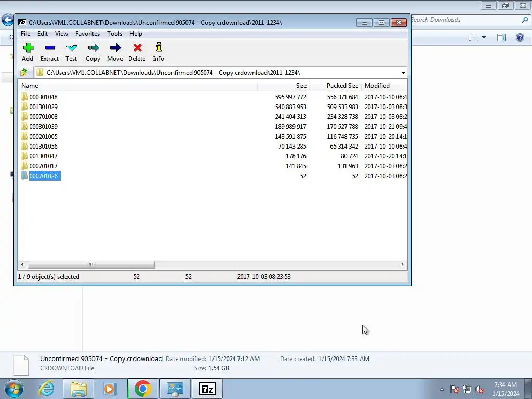Click the volume tray icon

pyautogui.click(x=480, y=389)
